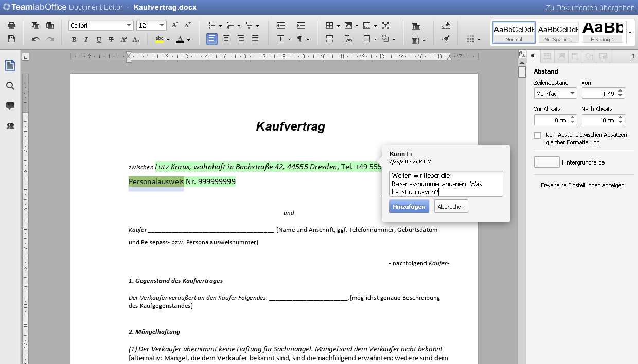This screenshot has width=638, height=364.
Task: Click the Copy icon
Action: pos(36,25)
